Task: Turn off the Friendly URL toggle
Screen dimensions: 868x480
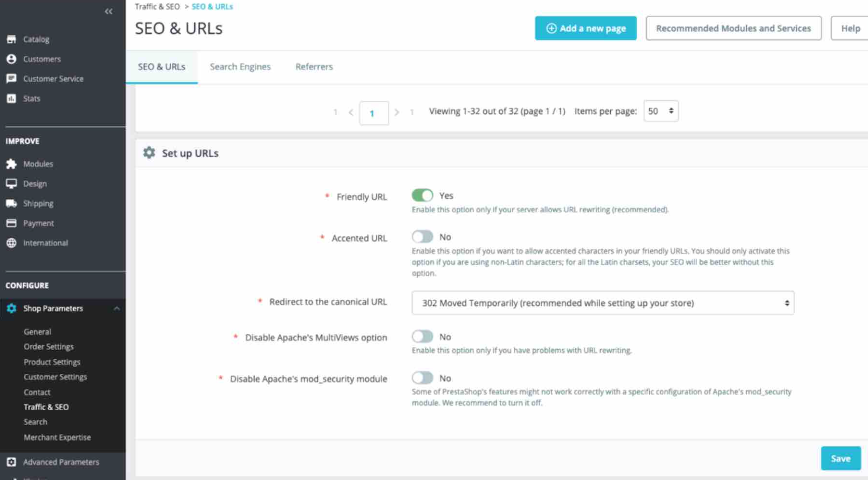Action: (422, 196)
